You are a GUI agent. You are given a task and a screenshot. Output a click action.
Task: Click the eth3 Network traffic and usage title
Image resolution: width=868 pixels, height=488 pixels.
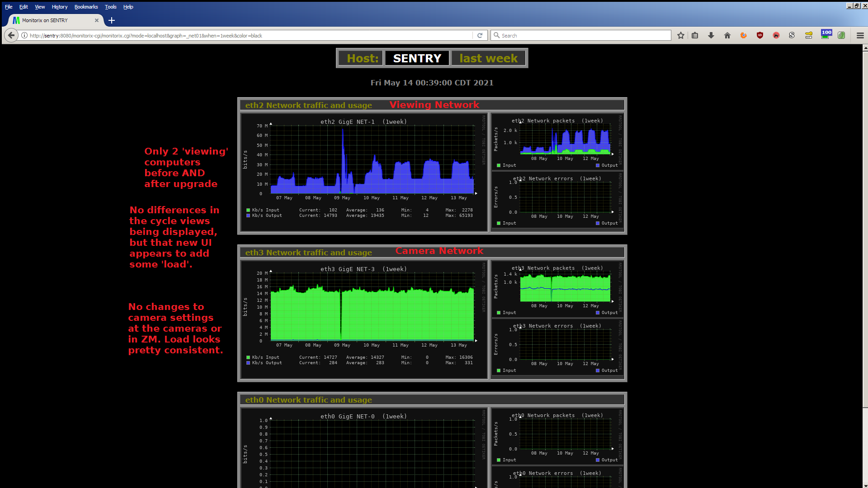click(x=308, y=253)
